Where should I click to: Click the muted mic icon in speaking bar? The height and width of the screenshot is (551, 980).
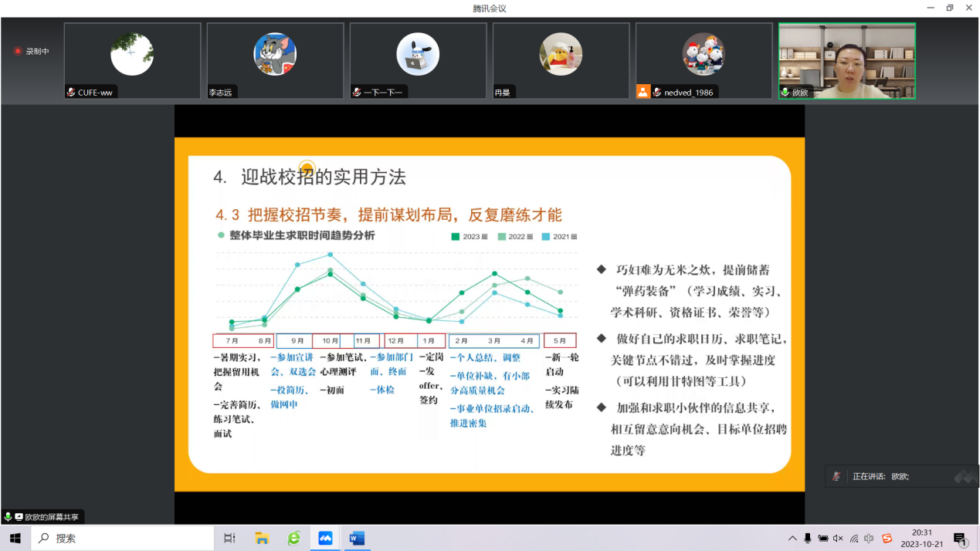(836, 476)
